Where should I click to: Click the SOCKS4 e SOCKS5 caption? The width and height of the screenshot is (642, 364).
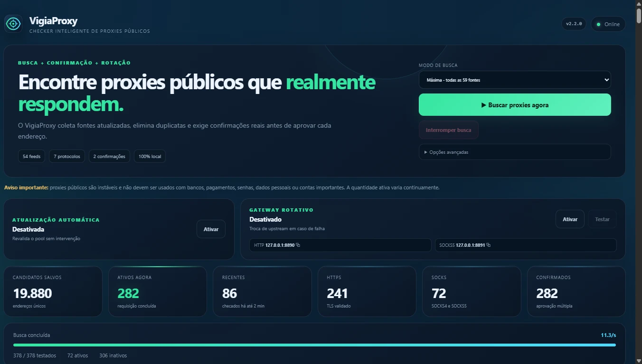pyautogui.click(x=449, y=306)
